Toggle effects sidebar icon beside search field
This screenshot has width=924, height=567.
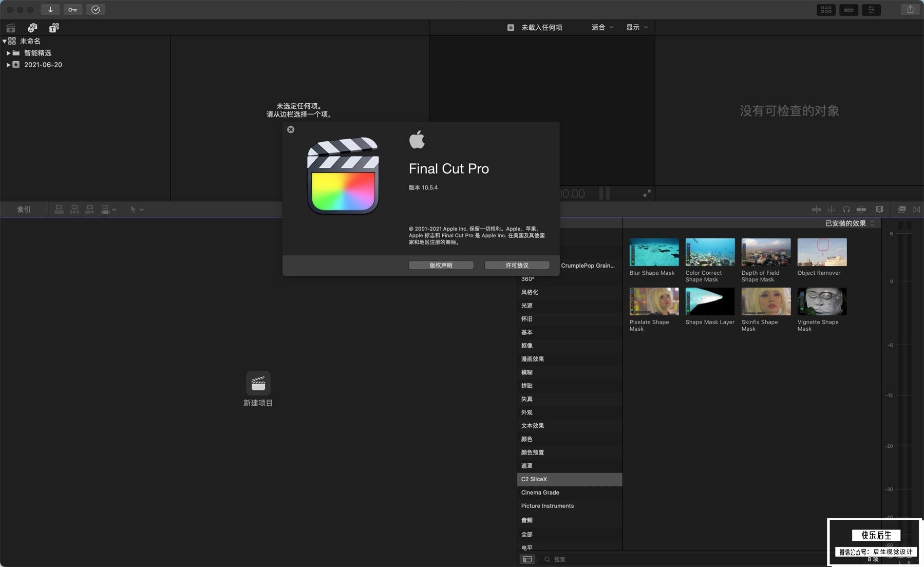[527, 559]
